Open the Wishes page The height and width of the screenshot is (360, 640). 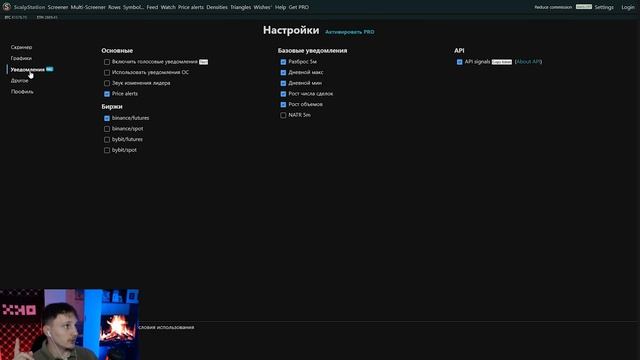[262, 7]
